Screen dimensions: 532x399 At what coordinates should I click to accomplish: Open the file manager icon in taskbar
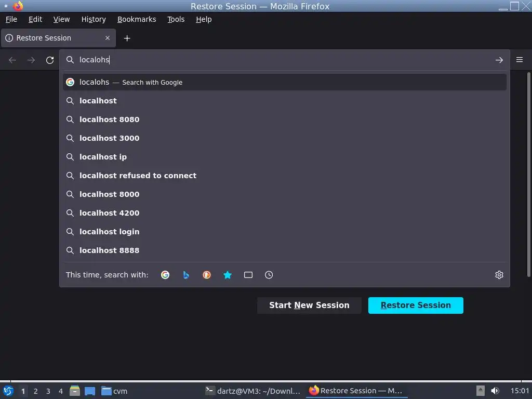tap(75, 391)
